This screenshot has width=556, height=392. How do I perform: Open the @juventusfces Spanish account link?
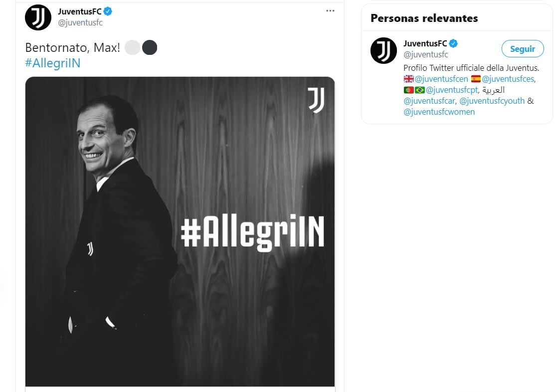pyautogui.click(x=509, y=79)
